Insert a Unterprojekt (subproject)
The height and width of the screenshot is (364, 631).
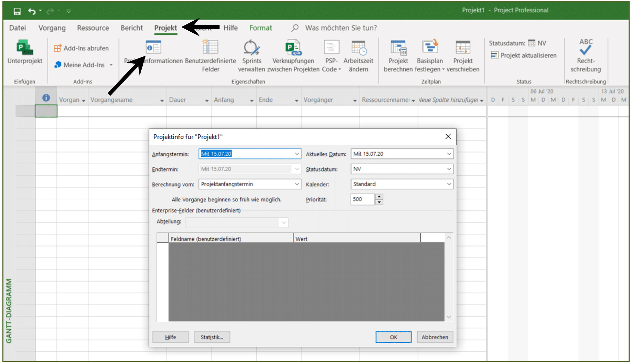25,52
